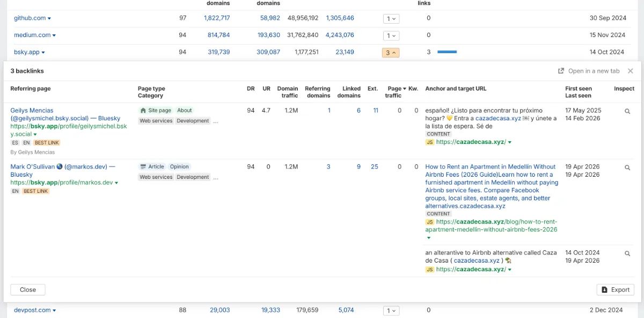The width and height of the screenshot is (644, 318).
Task: Click bsky.app referring domains value 319,739
Action: click(x=219, y=53)
